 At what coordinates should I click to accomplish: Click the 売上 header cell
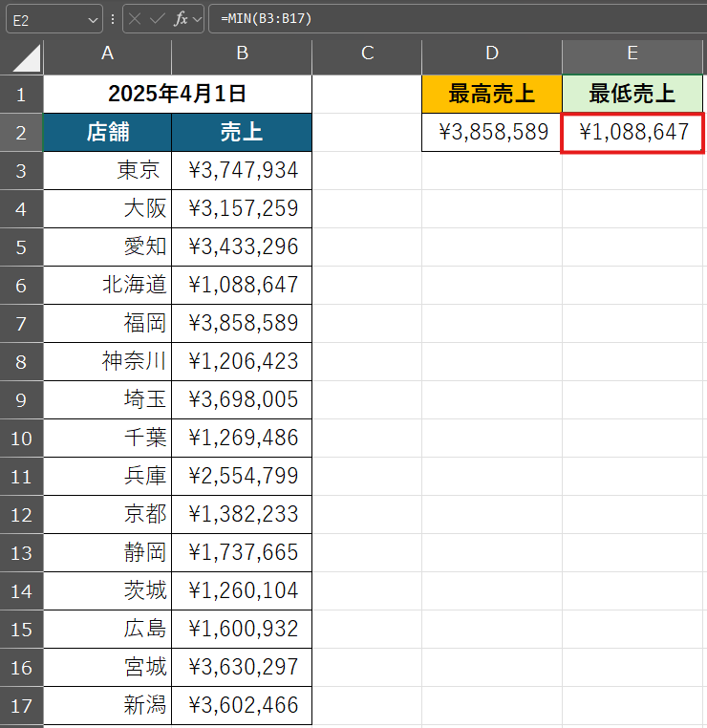[x=242, y=133]
